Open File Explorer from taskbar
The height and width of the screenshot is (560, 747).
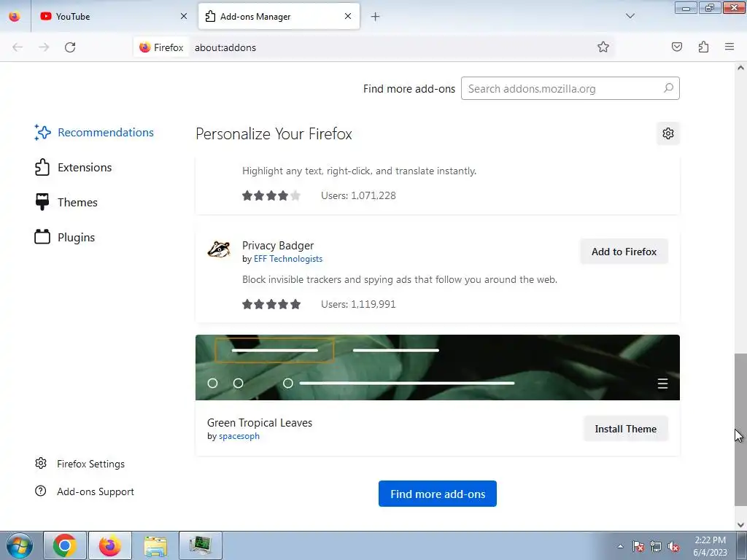coord(155,545)
